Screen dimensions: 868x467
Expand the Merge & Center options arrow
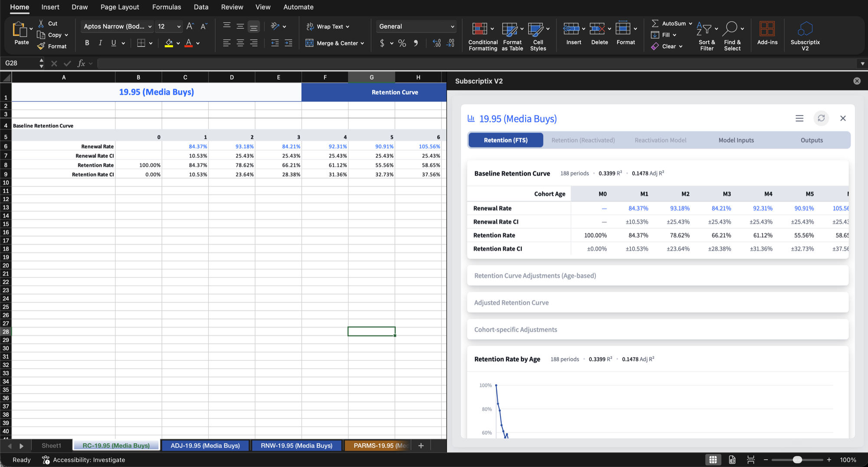[x=362, y=43]
